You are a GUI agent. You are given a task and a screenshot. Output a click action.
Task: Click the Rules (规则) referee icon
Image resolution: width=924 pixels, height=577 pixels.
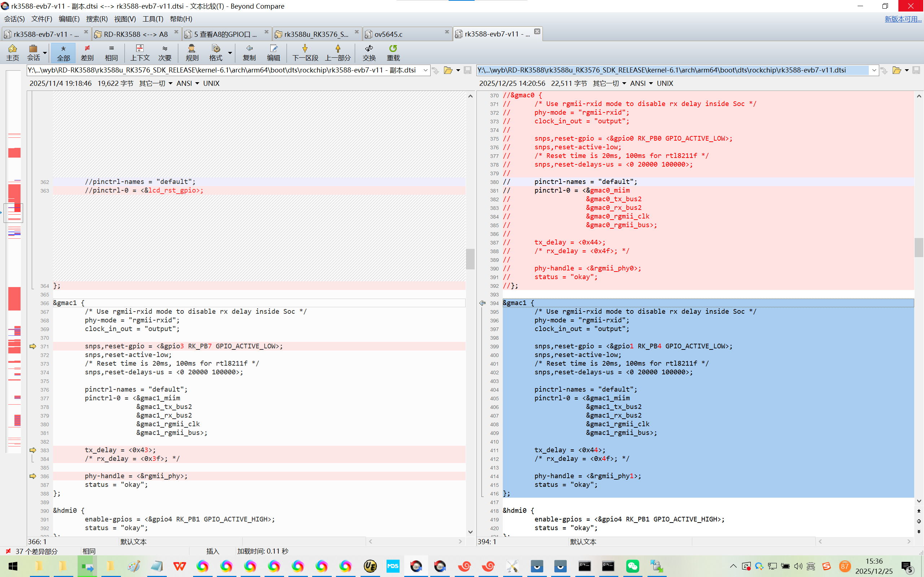pyautogui.click(x=192, y=52)
